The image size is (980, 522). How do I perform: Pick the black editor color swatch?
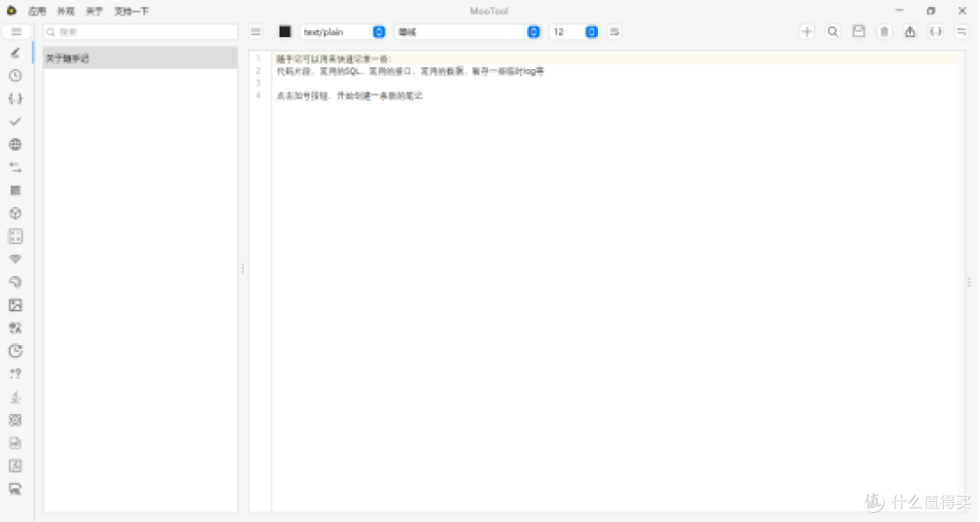[285, 32]
